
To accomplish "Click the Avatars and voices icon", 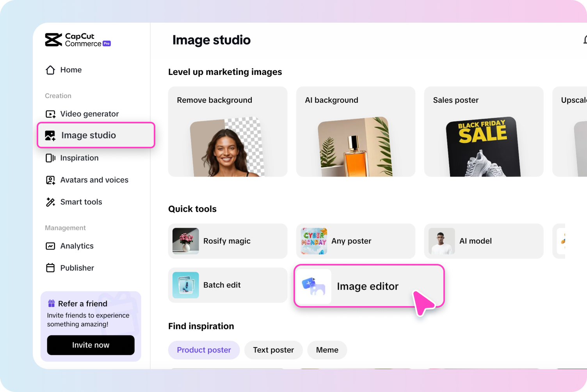I will [x=50, y=180].
